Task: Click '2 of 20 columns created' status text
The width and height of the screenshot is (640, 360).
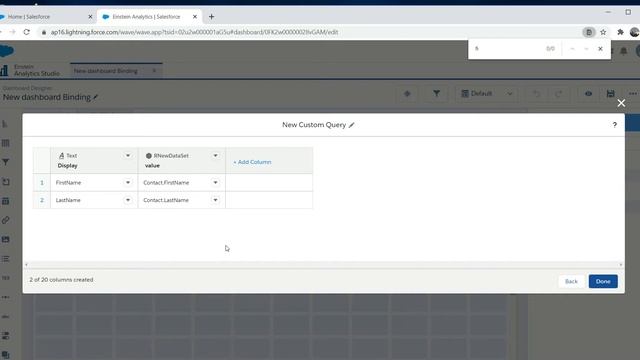Action: tap(61, 280)
